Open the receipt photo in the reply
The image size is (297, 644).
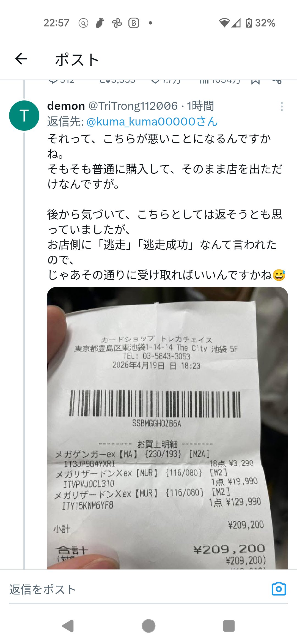167,428
